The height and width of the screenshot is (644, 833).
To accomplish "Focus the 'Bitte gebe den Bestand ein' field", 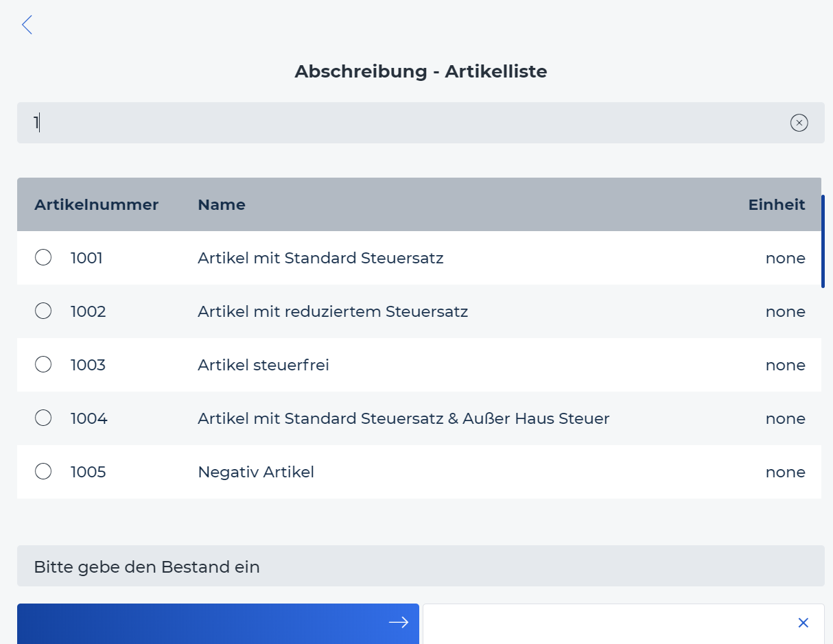I will click(421, 566).
